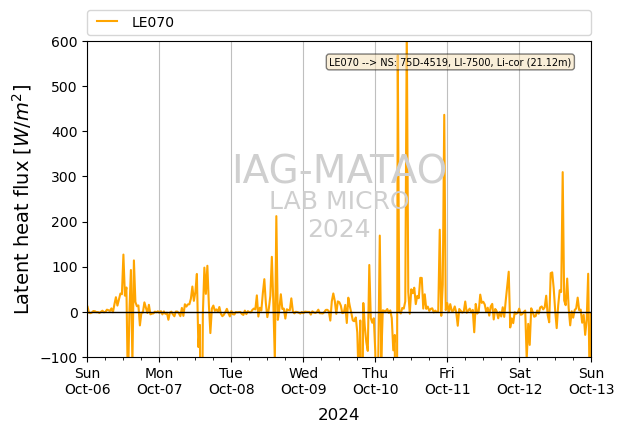Click the data peak near 440 before Fri Oct-11
This screenshot has height=433, width=624.
(x=444, y=115)
